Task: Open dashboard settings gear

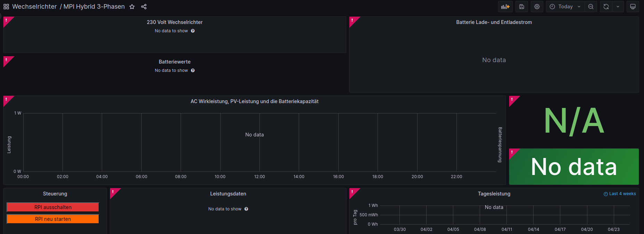Action: pos(537,7)
